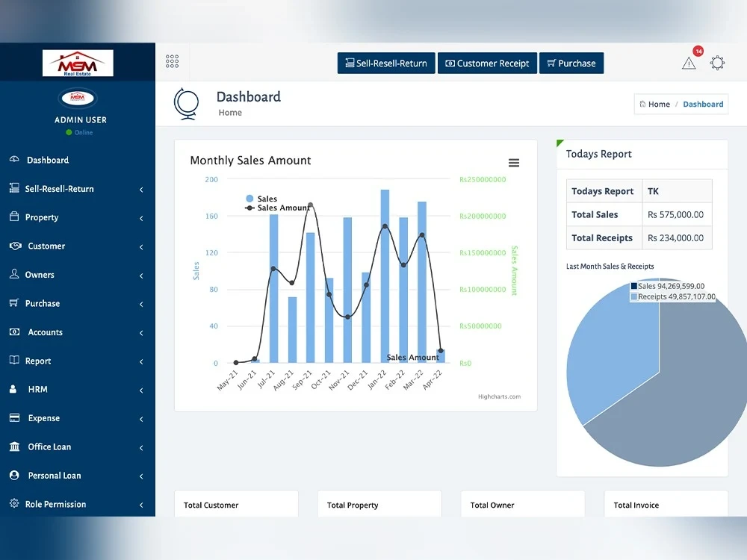
Task: Open Owners in the sidebar
Action: [40, 275]
